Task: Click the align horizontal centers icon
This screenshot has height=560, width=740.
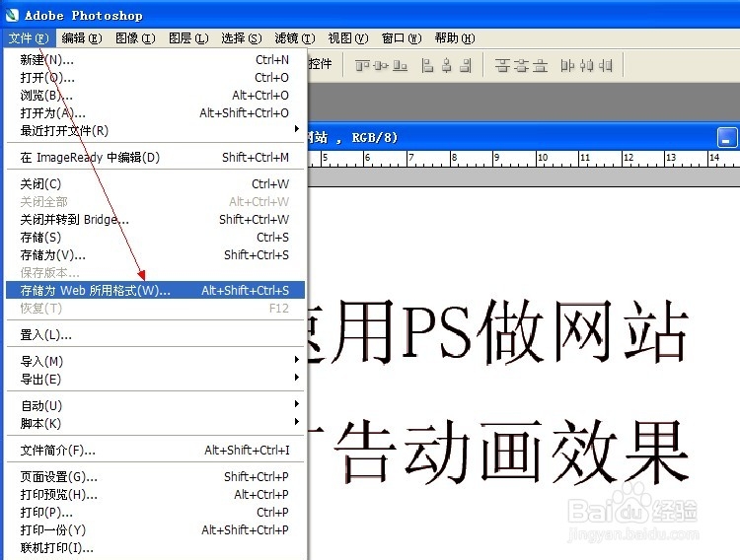Action: click(x=446, y=65)
